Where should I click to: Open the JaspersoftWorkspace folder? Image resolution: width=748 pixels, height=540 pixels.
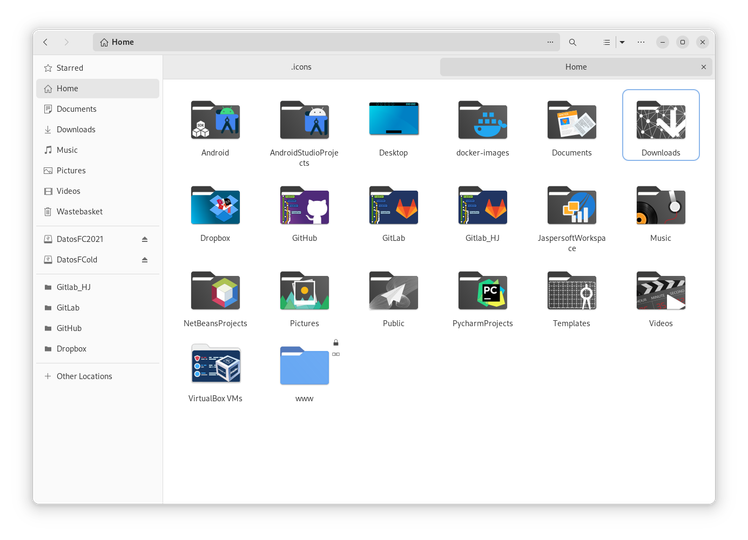pos(571,205)
